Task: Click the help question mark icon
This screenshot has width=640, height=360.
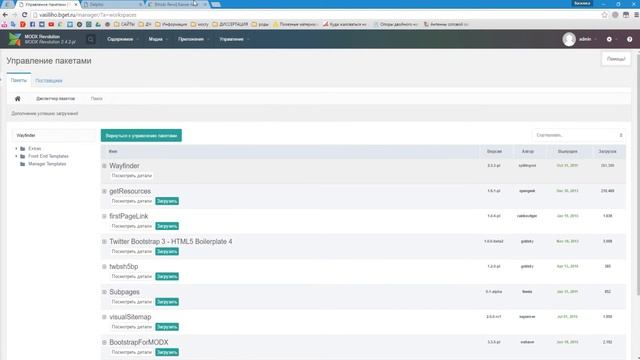Action: pyautogui.click(x=629, y=39)
